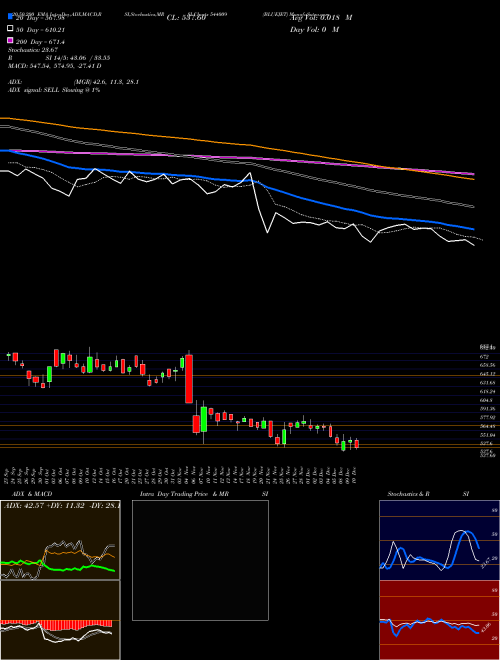The height and width of the screenshot is (660, 500).
Task: Click the 618.24 price axis label
Action: tap(487, 391)
